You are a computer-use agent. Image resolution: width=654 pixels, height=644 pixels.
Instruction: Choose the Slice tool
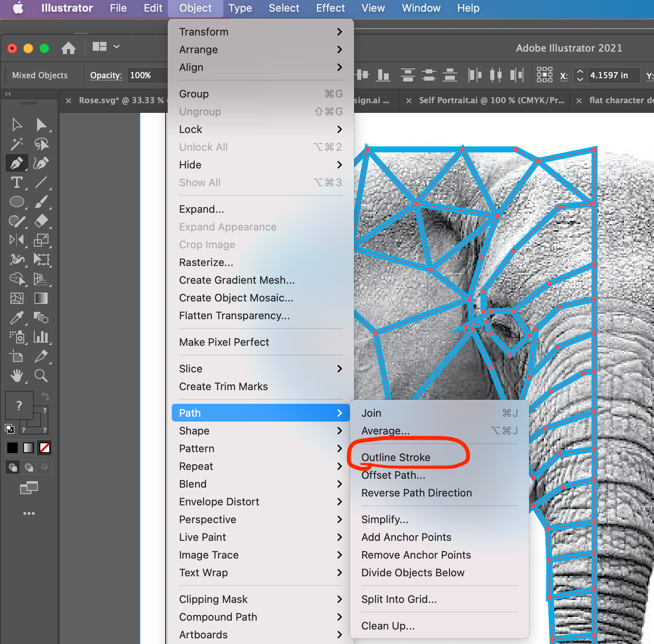pos(42,356)
